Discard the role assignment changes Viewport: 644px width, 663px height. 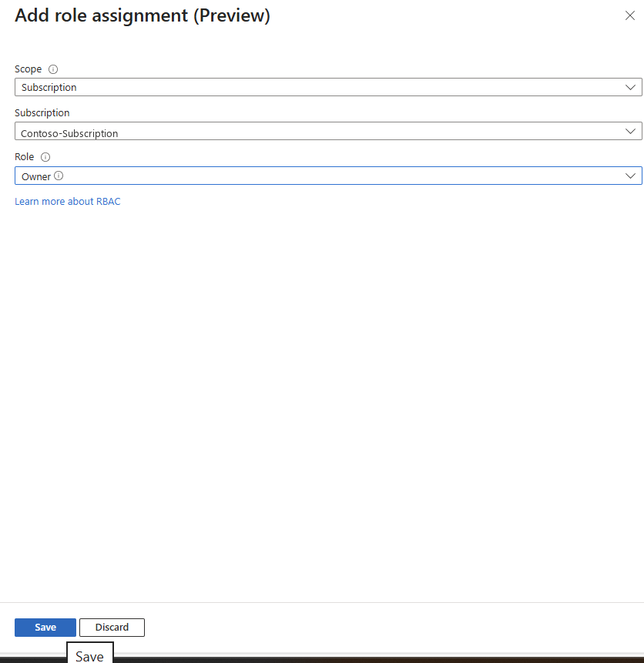coord(112,627)
